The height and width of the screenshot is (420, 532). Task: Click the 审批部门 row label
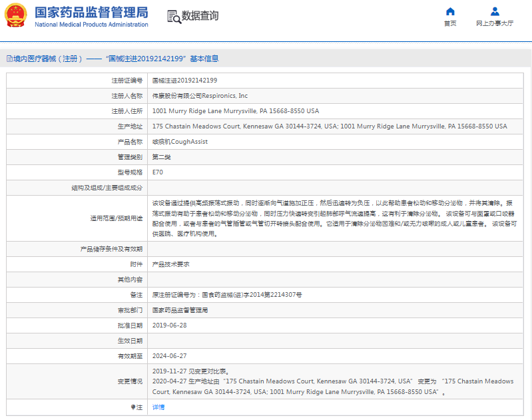(x=130, y=310)
